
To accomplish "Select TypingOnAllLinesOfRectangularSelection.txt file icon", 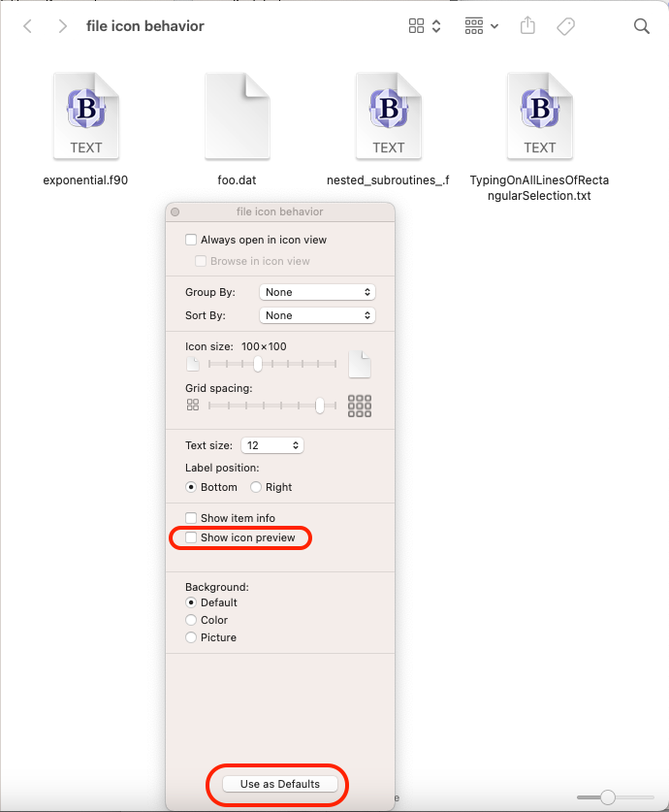I will click(540, 115).
